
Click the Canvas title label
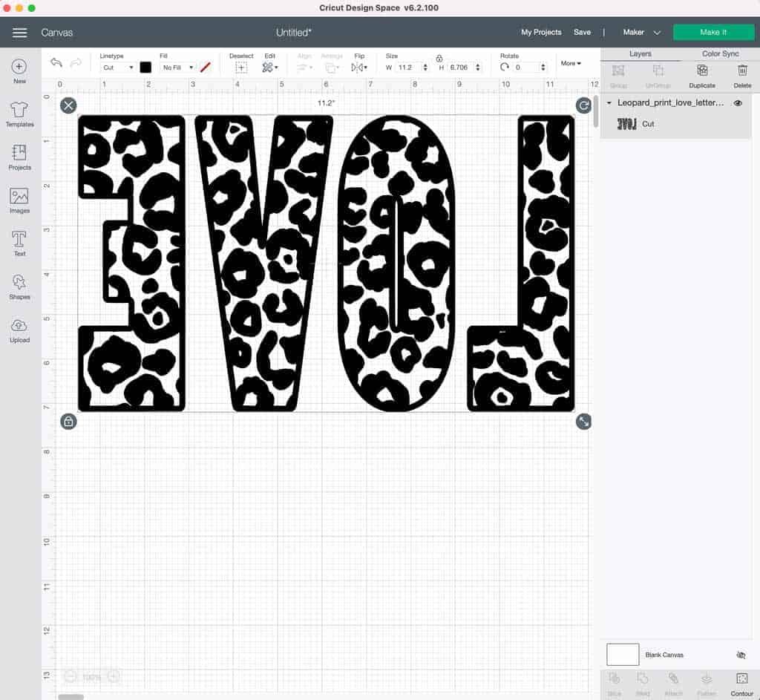coord(56,33)
